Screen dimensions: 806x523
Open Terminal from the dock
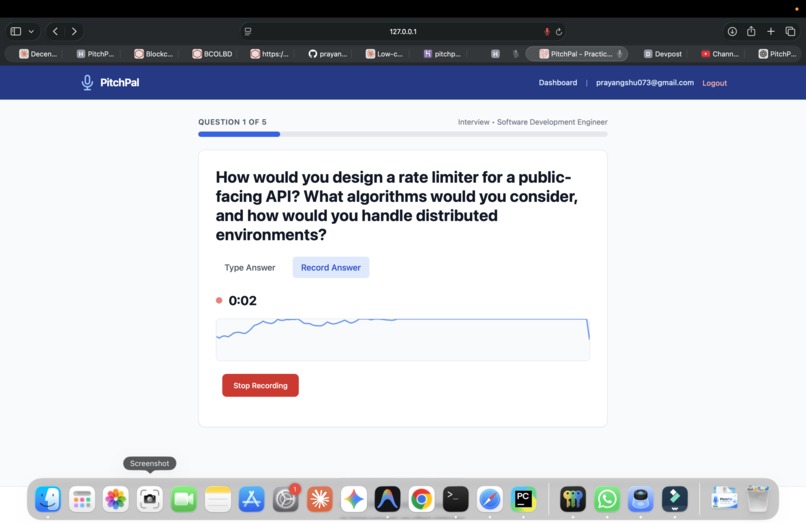click(x=455, y=499)
